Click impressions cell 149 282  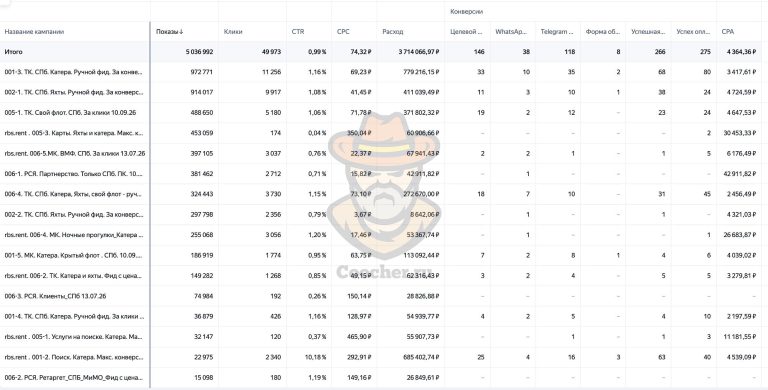[x=202, y=276]
